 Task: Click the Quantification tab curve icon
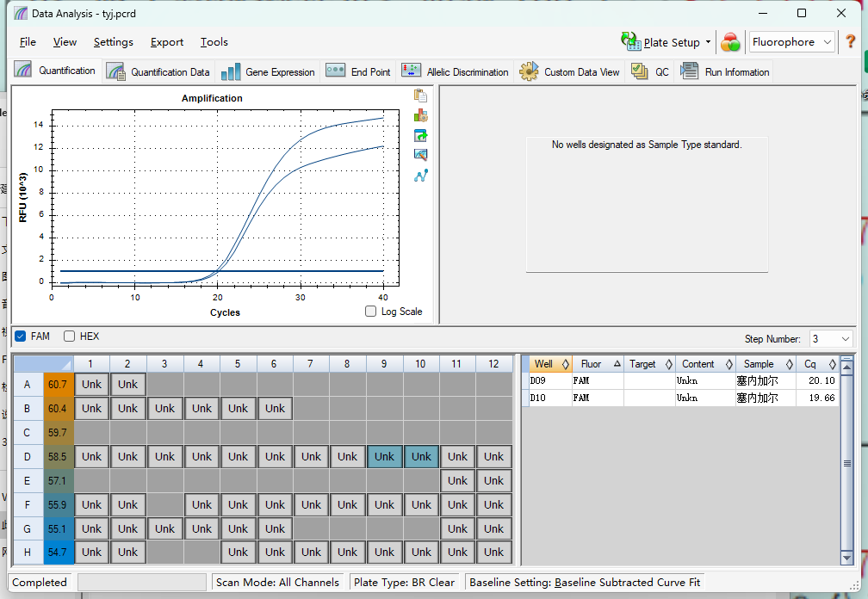[x=22, y=70]
